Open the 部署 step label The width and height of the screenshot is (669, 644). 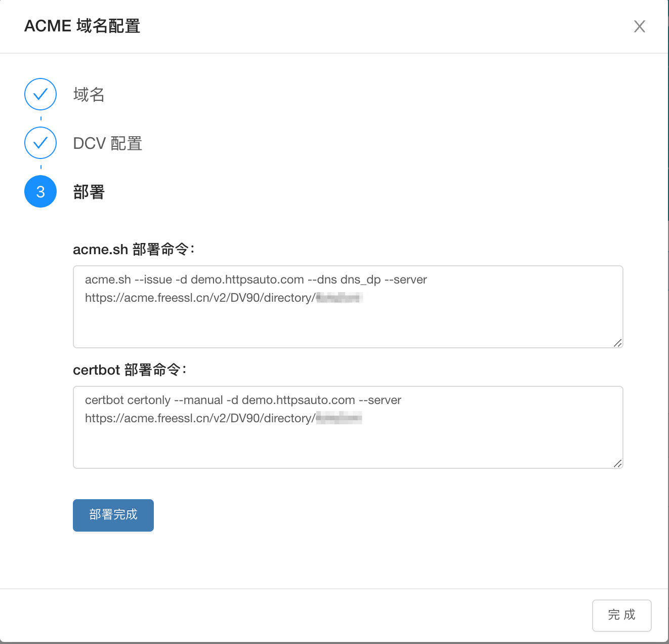tap(89, 192)
